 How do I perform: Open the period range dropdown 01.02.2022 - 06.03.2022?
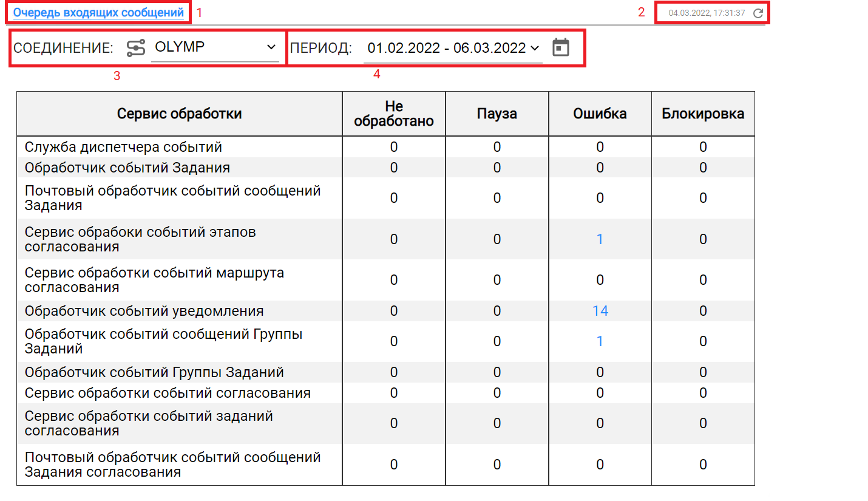(x=453, y=48)
